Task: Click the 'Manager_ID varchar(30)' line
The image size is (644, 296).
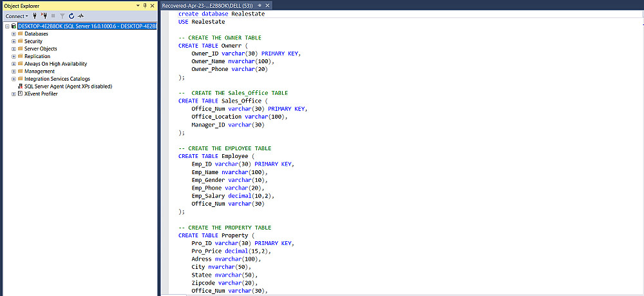Action: click(228, 124)
